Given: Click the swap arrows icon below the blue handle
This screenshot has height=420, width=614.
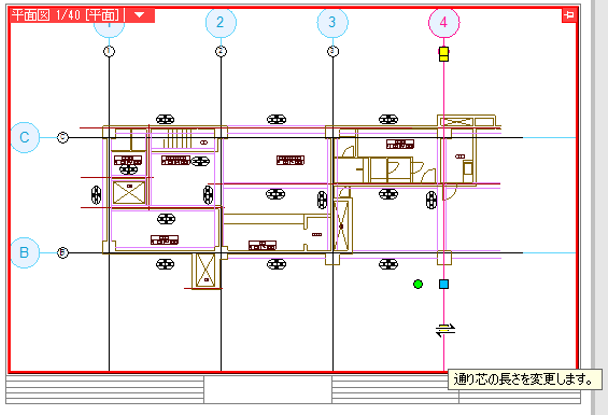Looking at the screenshot, I should [x=445, y=329].
